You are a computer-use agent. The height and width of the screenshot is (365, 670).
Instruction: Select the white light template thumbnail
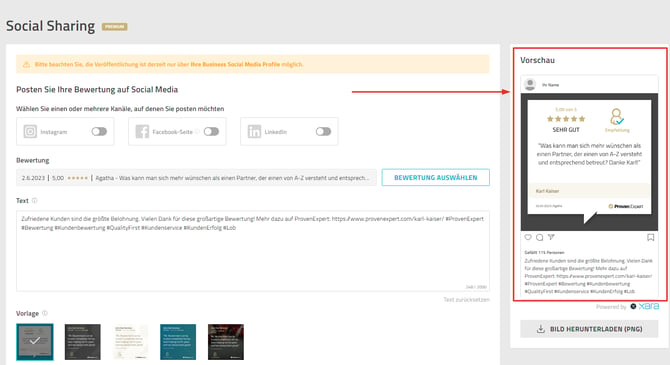(x=130, y=342)
